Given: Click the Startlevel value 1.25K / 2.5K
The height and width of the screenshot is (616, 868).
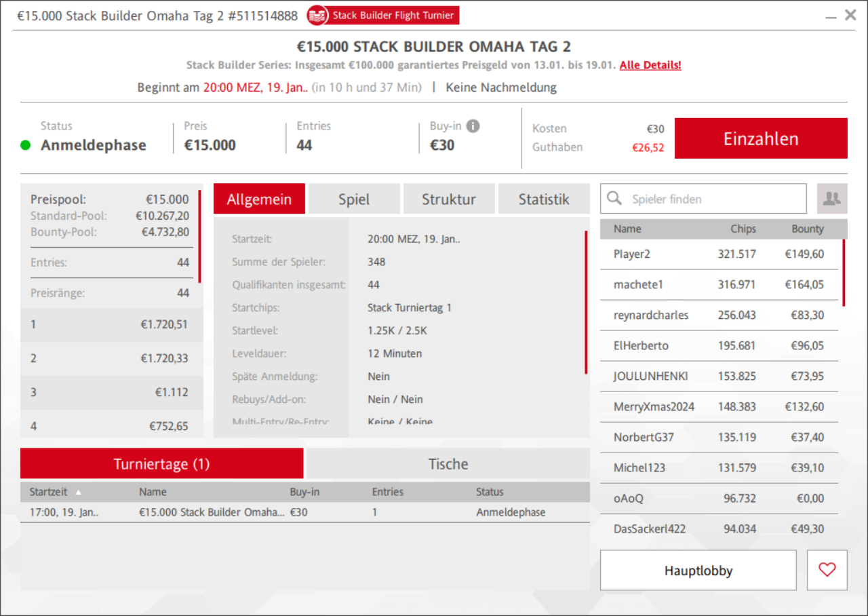Looking at the screenshot, I should pyautogui.click(x=397, y=330).
